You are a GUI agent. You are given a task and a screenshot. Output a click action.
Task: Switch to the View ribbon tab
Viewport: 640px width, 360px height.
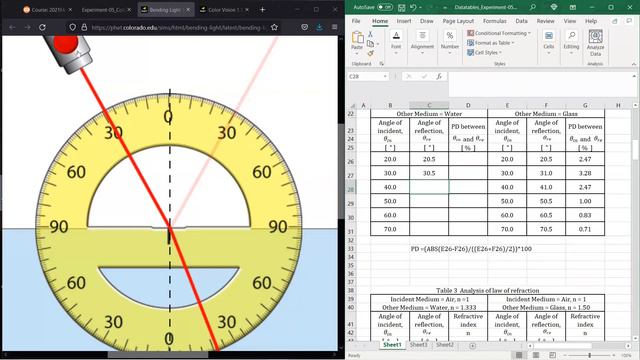(569, 21)
